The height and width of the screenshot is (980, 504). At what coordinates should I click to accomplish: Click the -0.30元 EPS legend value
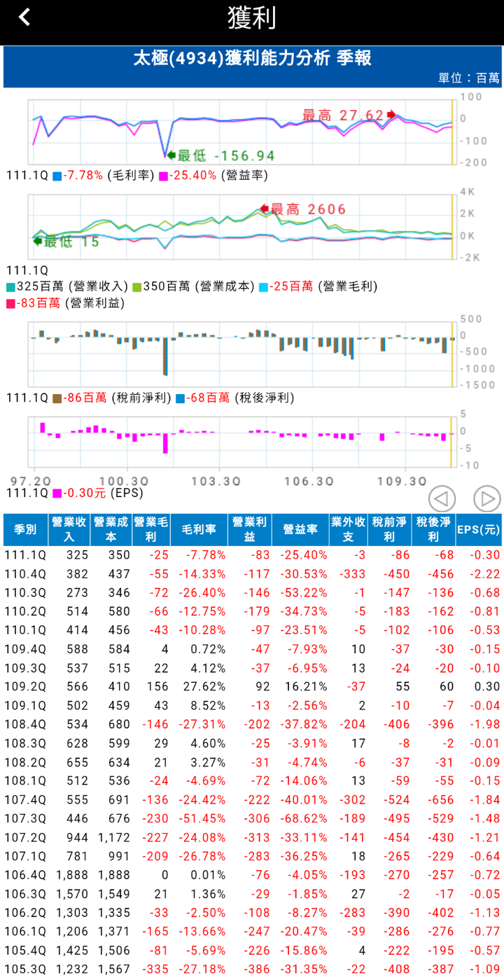(85, 493)
